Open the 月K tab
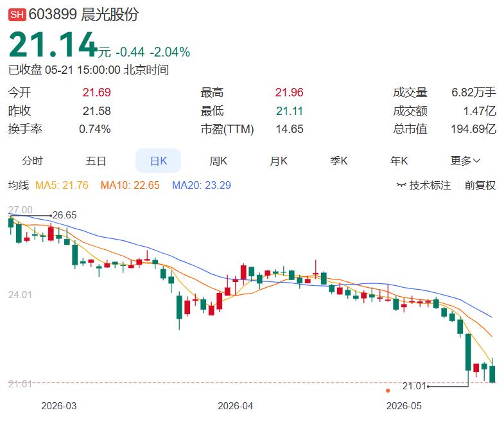Image resolution: width=504 pixels, height=424 pixels. (x=279, y=161)
